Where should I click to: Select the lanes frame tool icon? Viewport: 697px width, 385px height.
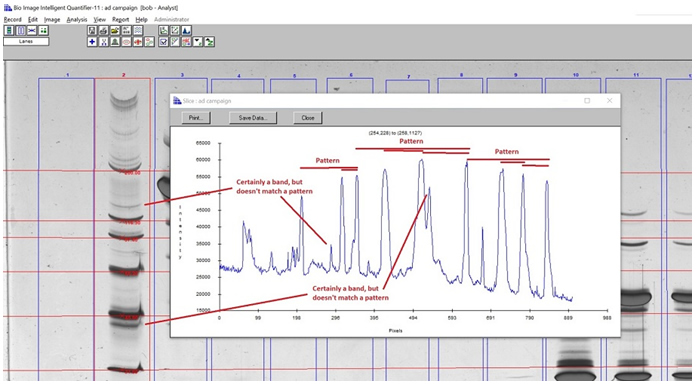tap(21, 30)
